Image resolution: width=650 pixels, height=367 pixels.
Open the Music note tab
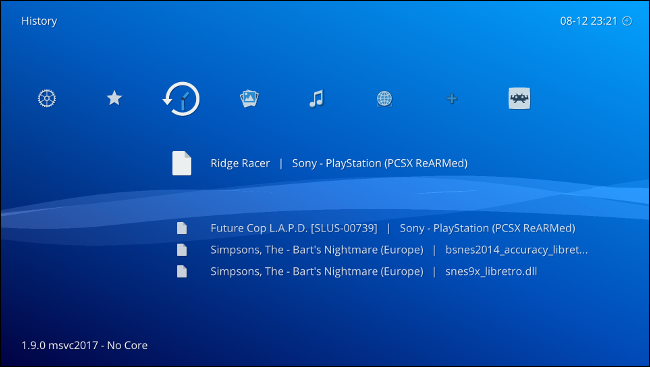tap(317, 99)
